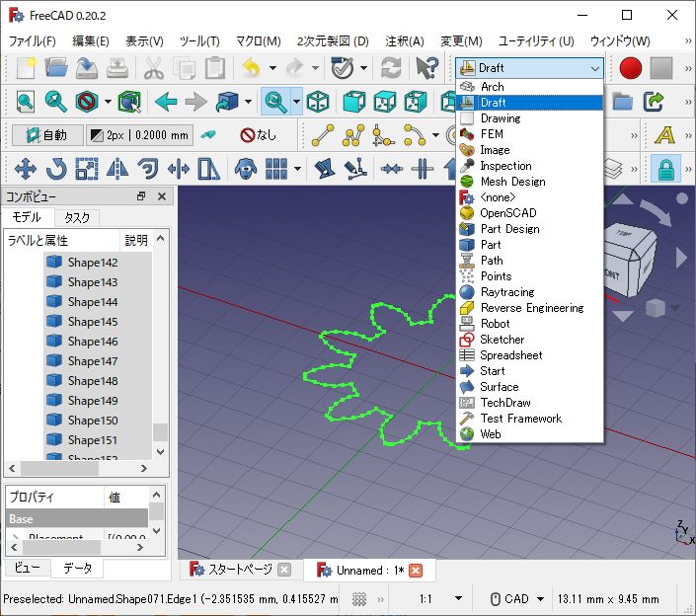Image resolution: width=696 pixels, height=616 pixels.
Task: Click the green back navigation arrow
Action: (x=166, y=102)
